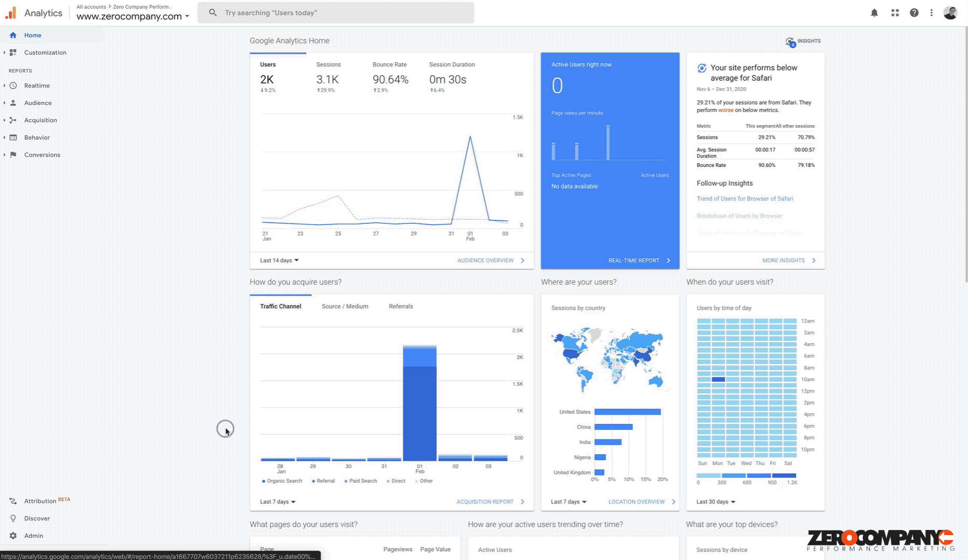The width and height of the screenshot is (968, 560).
Task: Click the dark Monday 10am heatmap cell
Action: [718, 380]
